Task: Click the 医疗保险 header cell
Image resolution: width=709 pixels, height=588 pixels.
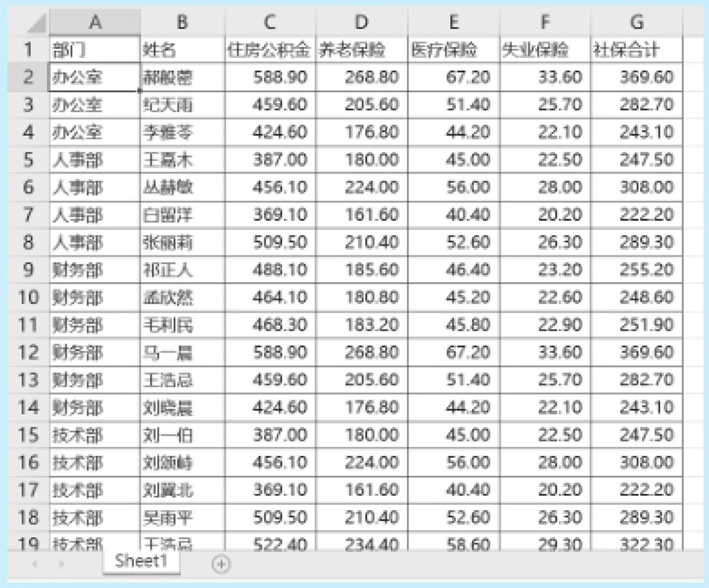Action: [x=454, y=50]
